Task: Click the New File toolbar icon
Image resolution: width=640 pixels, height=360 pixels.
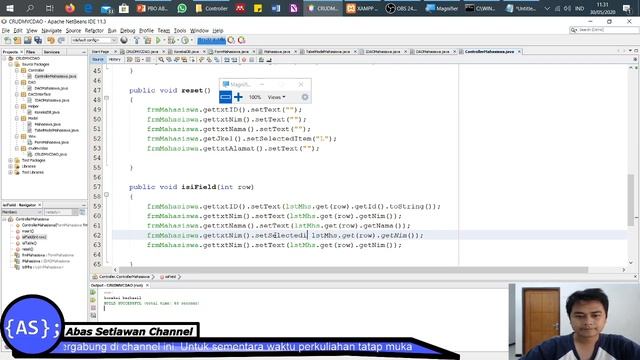Action: pyautogui.click(x=7, y=40)
